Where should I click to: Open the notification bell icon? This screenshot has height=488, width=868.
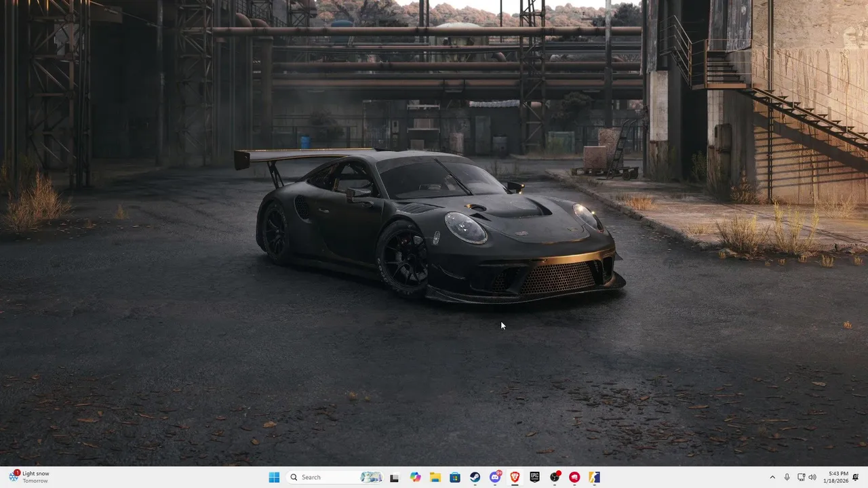point(856,477)
